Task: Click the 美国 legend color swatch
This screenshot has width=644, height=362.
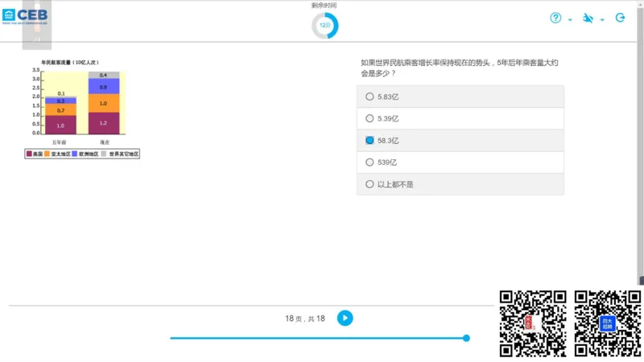Action: 29,154
